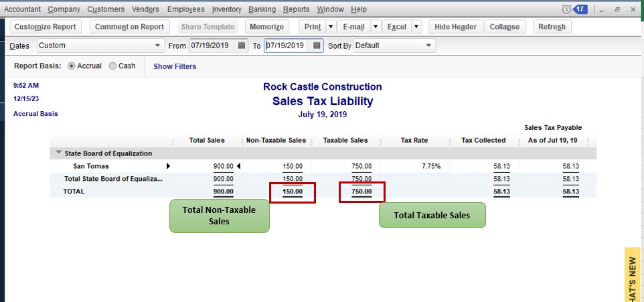
Task: Click the Rock Castle Construction title
Action: point(323,86)
